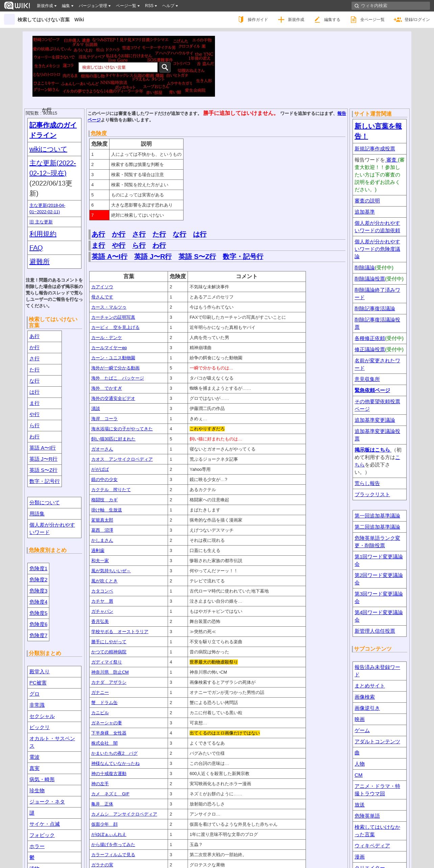Open 追加基準 link in right sidebar
Screen dimensions: 434x868
(364, 212)
